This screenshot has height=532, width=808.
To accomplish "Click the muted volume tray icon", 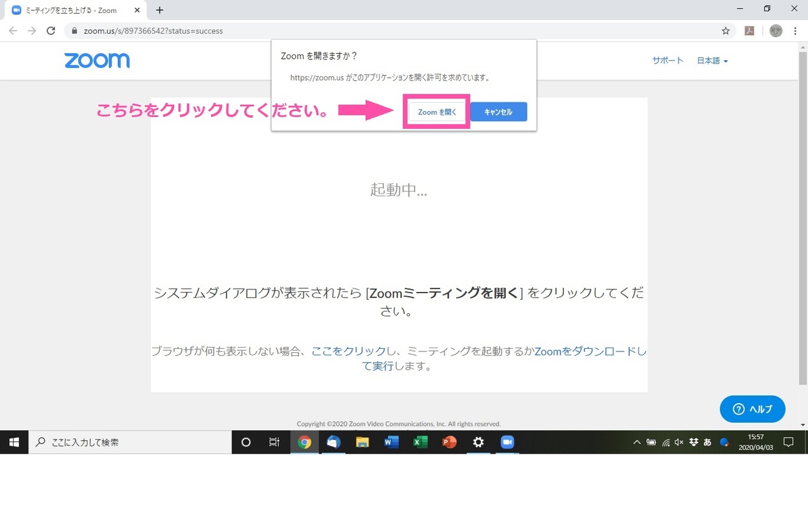I will coord(679,443).
